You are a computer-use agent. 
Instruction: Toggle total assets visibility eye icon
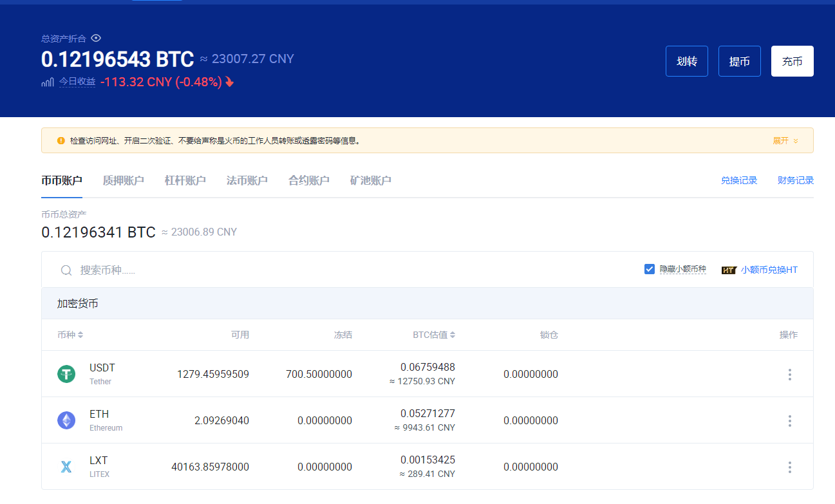(96, 38)
